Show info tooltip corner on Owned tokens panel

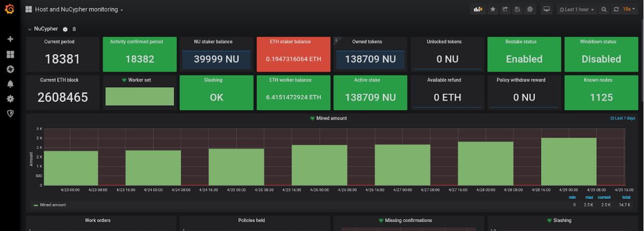337,40
